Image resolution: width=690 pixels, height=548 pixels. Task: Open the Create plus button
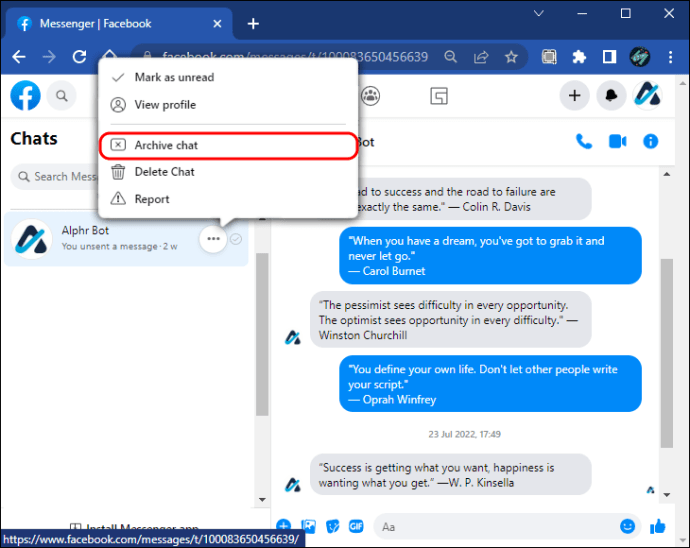[574, 96]
